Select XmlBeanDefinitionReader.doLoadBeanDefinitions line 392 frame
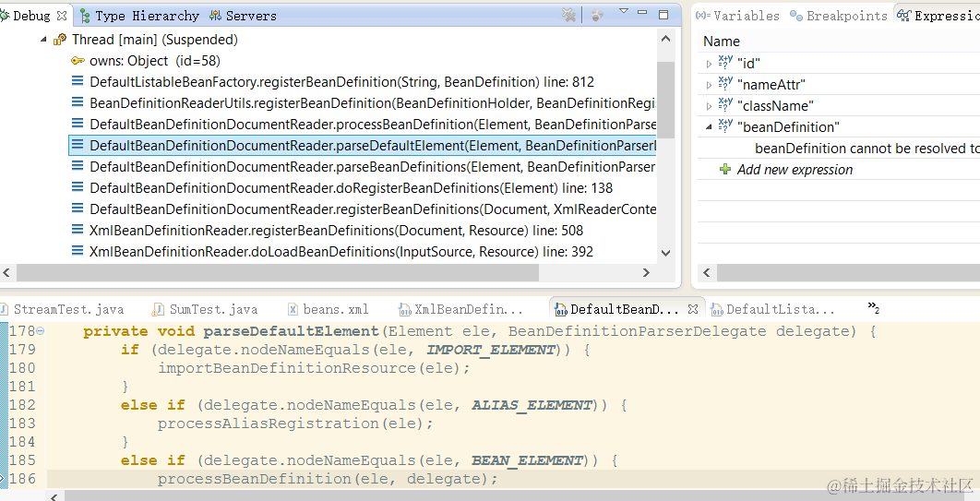980x501 pixels. click(x=341, y=252)
